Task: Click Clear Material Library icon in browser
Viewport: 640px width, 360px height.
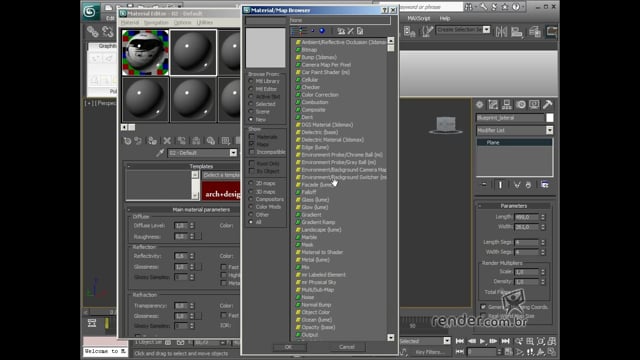Action: pos(360,31)
